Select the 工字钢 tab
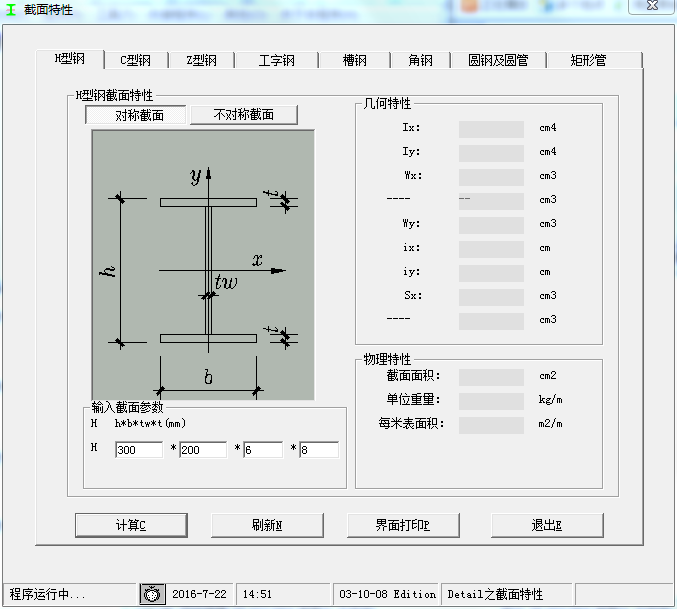The image size is (677, 609). [x=277, y=60]
